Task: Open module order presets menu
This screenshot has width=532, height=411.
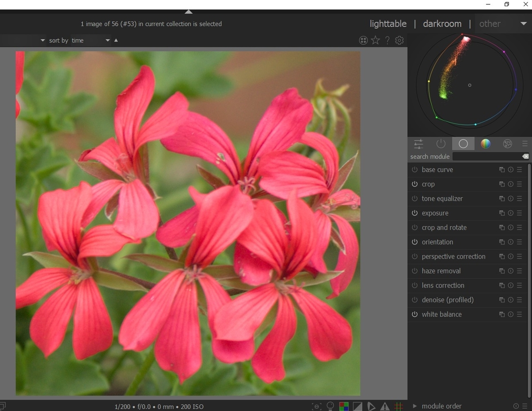Action: coord(524,406)
